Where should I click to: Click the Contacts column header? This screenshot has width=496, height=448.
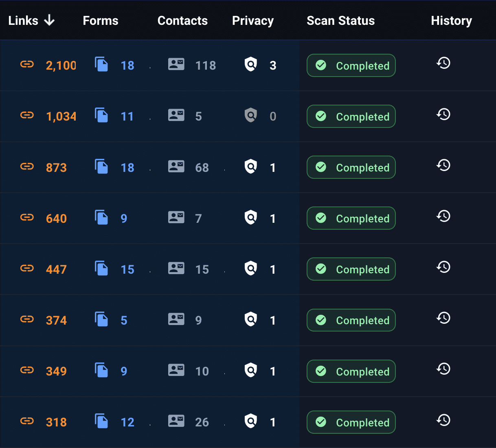tap(182, 21)
